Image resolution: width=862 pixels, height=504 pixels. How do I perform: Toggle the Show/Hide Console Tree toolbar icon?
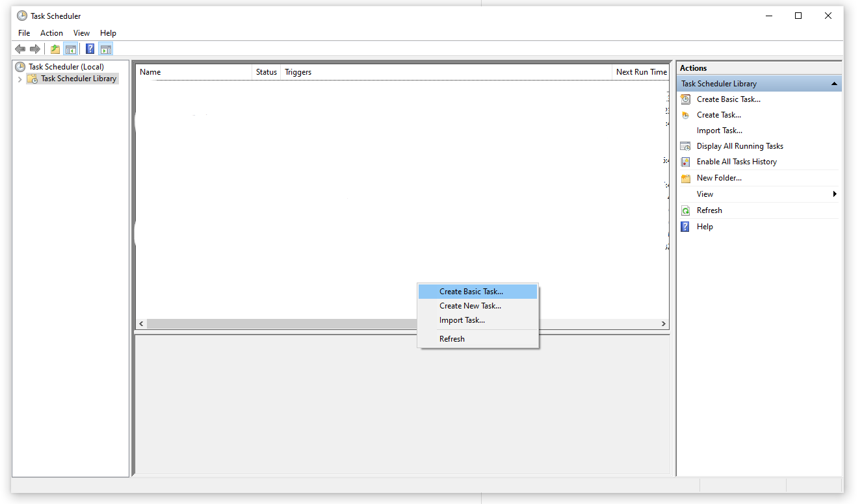tap(70, 48)
